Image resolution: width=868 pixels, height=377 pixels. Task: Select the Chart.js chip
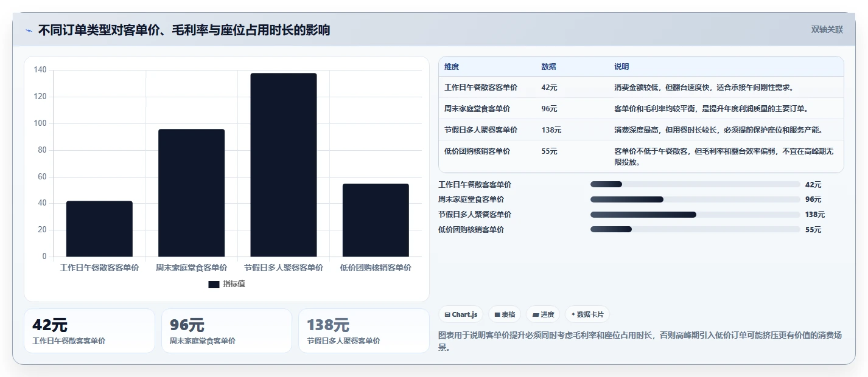click(x=461, y=314)
